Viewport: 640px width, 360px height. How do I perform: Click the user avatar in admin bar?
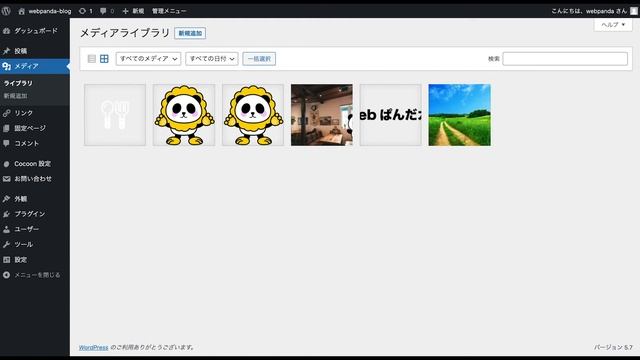point(633,11)
